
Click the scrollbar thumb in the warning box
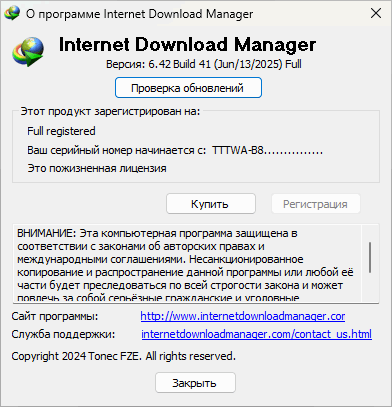[370, 258]
